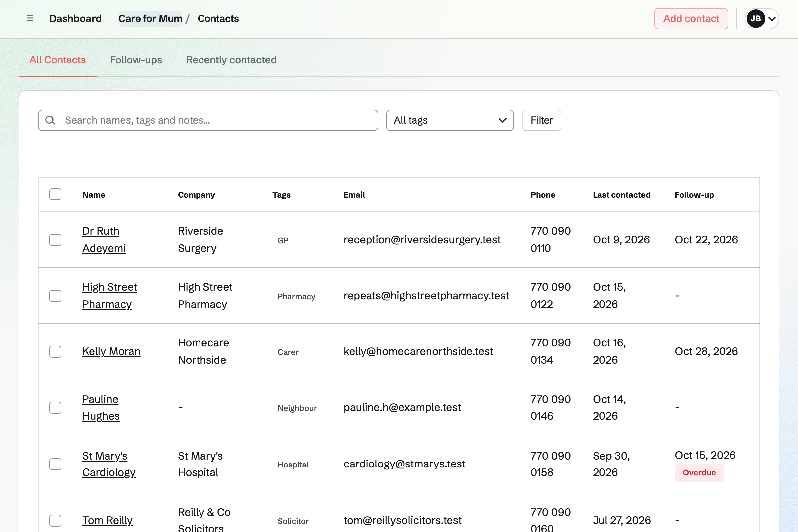
Task: Switch to the All Contacts tab
Action: coord(58,60)
